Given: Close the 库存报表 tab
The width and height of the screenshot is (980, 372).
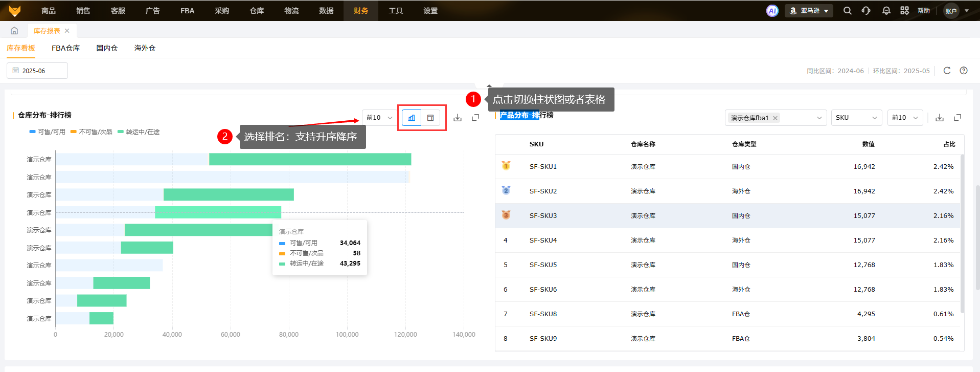Looking at the screenshot, I should coord(67,31).
